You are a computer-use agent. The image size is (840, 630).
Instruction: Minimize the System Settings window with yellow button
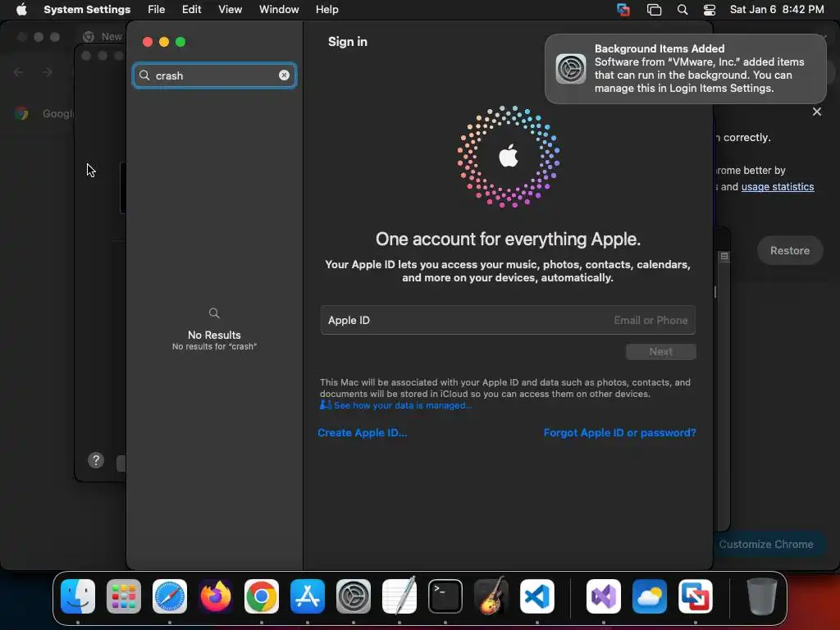pos(164,42)
